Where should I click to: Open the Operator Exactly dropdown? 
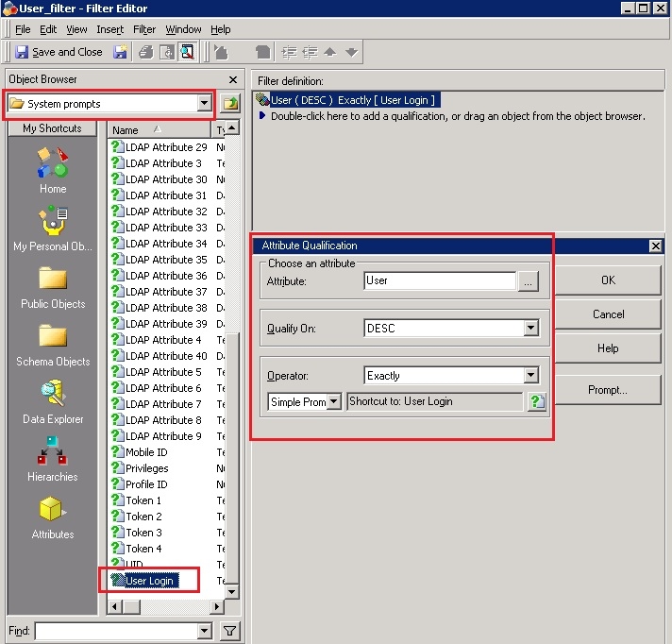click(531, 375)
